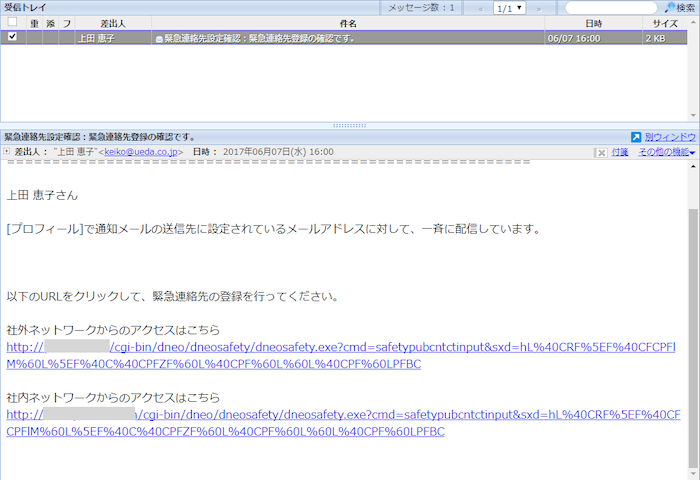Click the plus icon beside 差出人 header
Image resolution: width=700 pixels, height=480 pixels.
pyautogui.click(x=7, y=152)
